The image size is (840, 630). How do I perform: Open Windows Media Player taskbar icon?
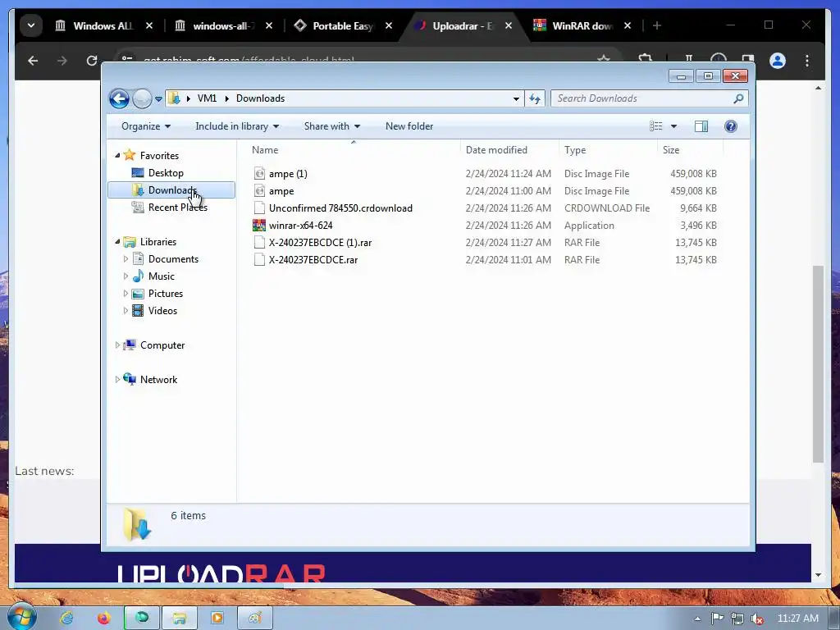217,618
